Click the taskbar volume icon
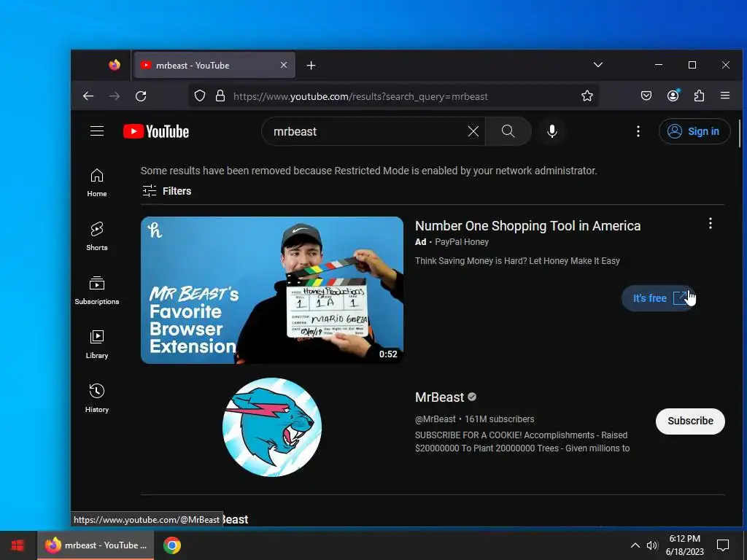747x560 pixels. pyautogui.click(x=651, y=545)
